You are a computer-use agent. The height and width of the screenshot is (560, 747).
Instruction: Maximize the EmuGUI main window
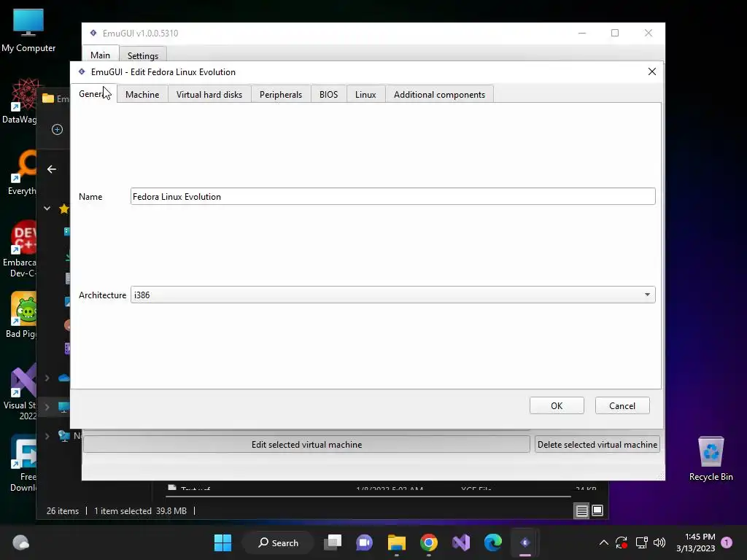click(615, 33)
